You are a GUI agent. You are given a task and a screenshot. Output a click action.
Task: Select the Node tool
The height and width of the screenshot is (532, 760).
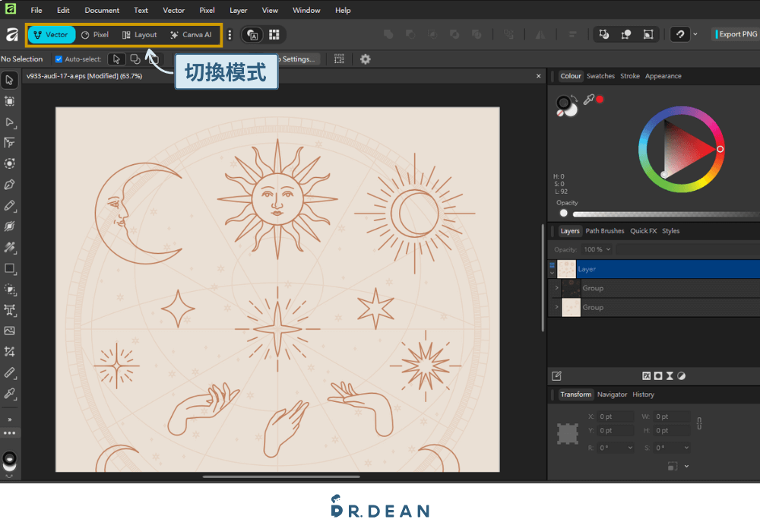coord(9,122)
